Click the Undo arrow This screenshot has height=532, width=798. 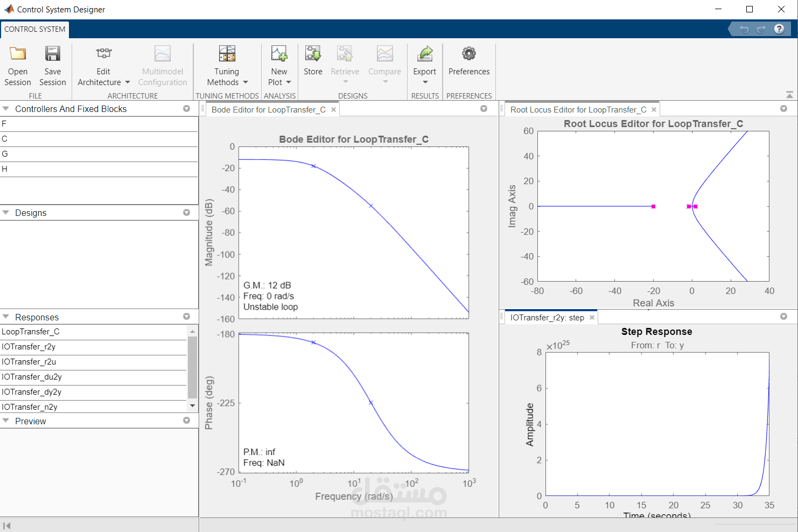(744, 30)
